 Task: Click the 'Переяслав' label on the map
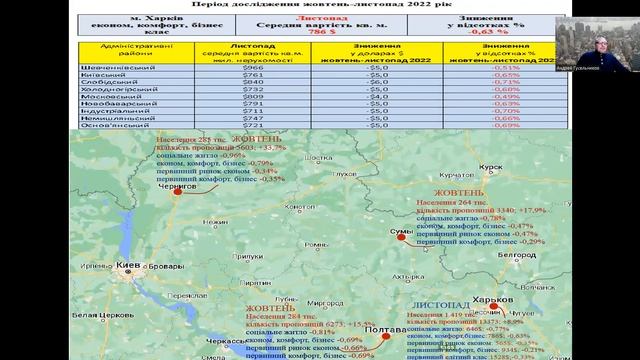[187, 296]
